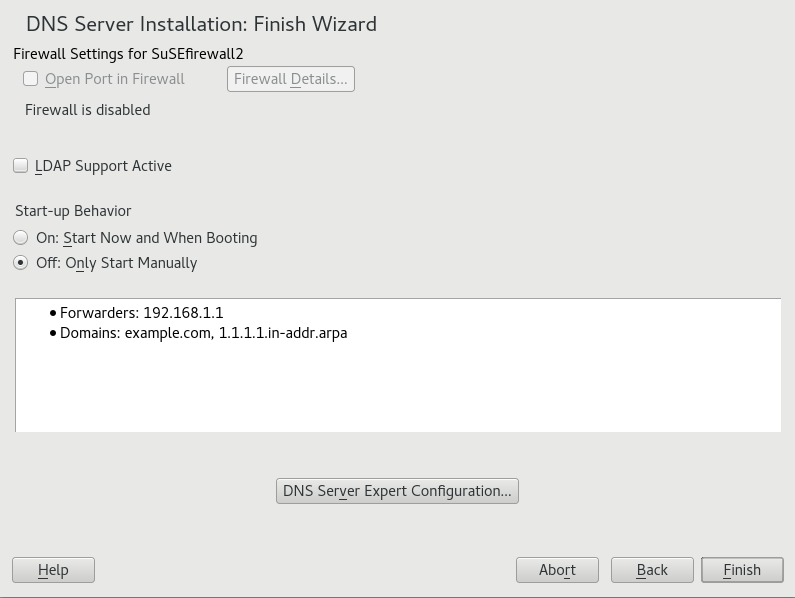The height and width of the screenshot is (598, 795).
Task: Click the Firewall is disabled status text
Action: coord(88,110)
